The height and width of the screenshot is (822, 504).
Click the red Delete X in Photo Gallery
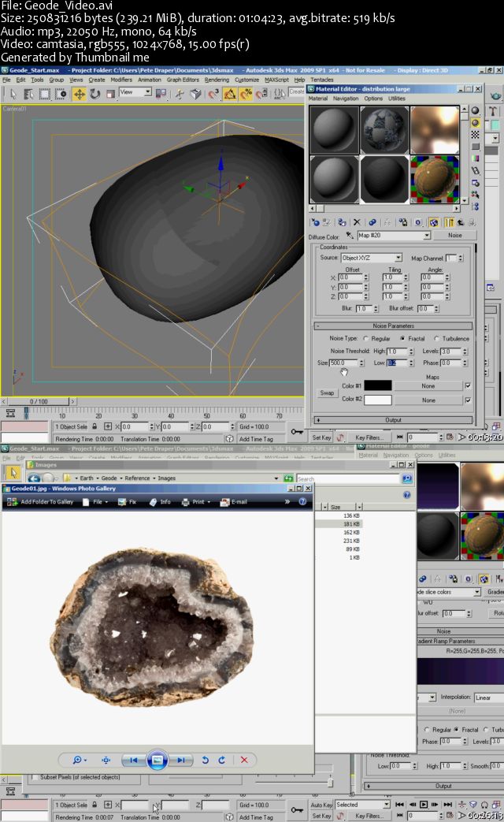coord(244,760)
